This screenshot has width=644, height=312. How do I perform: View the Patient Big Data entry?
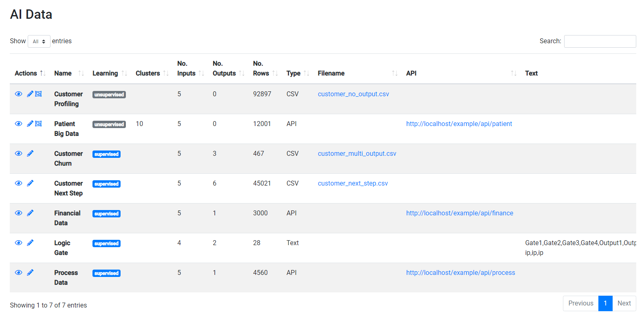click(18, 124)
